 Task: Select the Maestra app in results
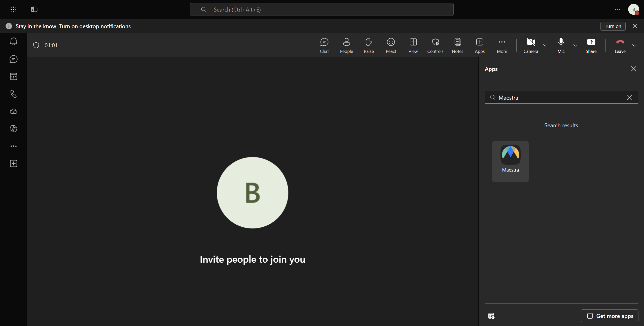[510, 161]
